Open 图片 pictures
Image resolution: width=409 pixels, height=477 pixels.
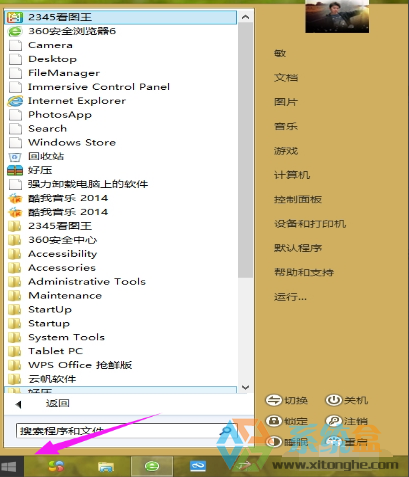pyautogui.click(x=286, y=102)
